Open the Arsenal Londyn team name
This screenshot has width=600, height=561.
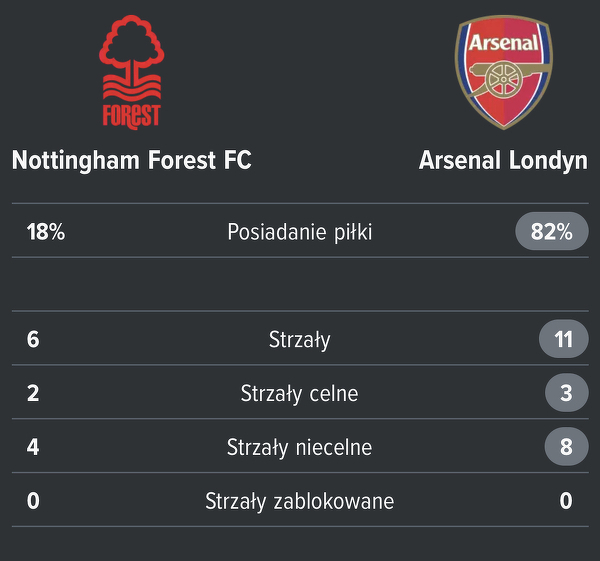(x=503, y=160)
